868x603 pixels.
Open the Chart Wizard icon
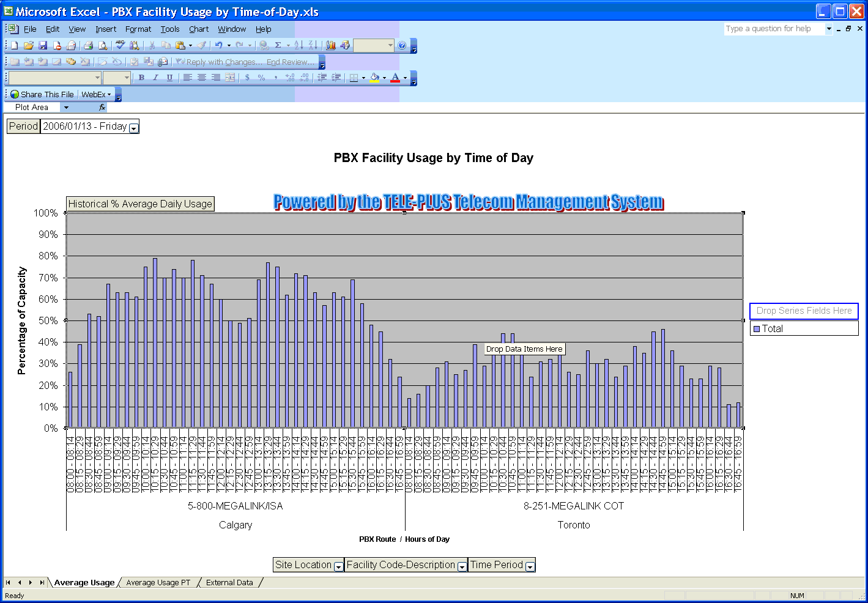click(x=331, y=45)
